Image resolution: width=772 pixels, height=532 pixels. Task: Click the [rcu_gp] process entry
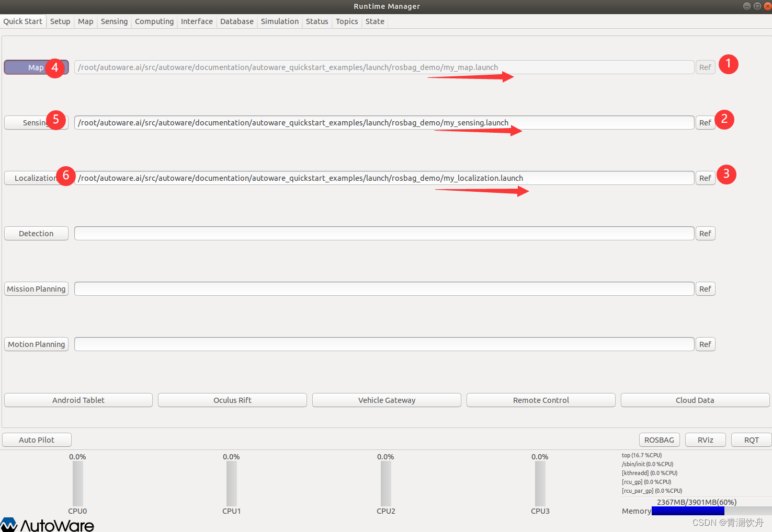point(646,482)
